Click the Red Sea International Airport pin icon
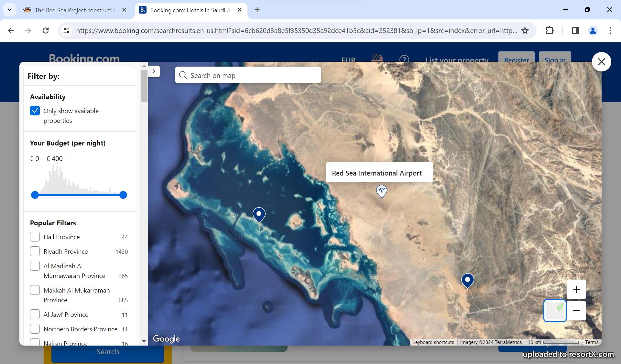 (x=382, y=191)
